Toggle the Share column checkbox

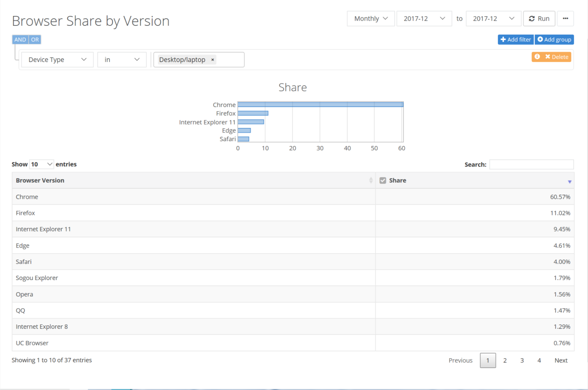point(383,180)
